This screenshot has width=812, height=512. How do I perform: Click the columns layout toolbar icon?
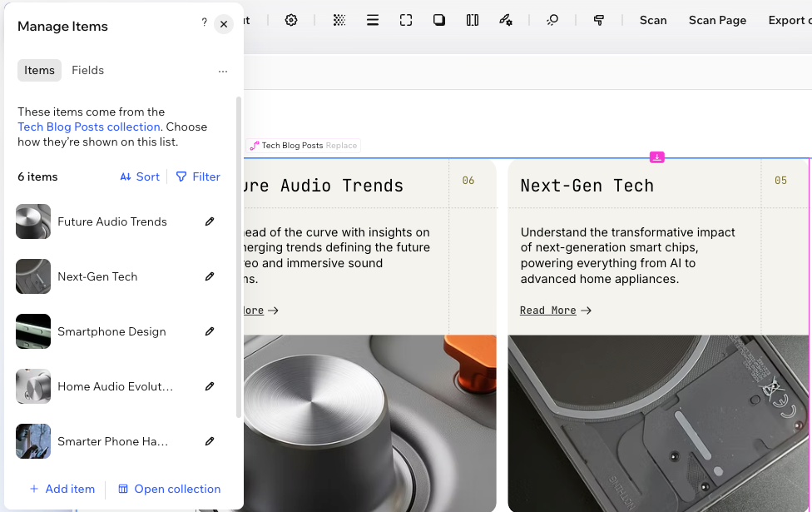click(473, 20)
